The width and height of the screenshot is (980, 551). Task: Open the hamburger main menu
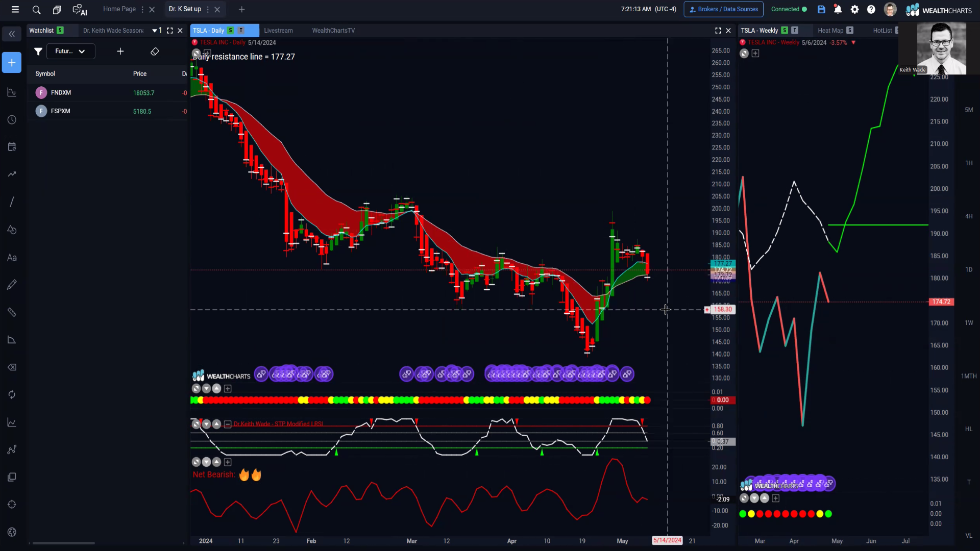[x=15, y=9]
